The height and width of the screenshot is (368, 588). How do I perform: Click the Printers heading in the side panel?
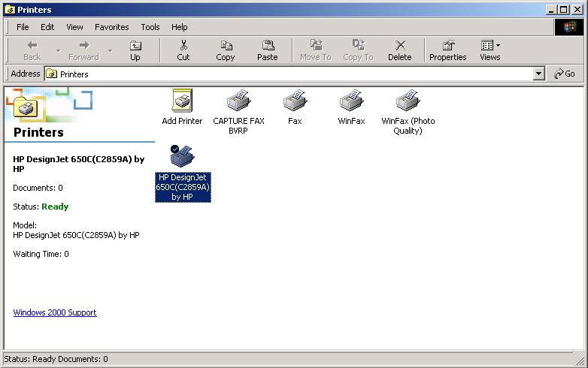click(38, 132)
